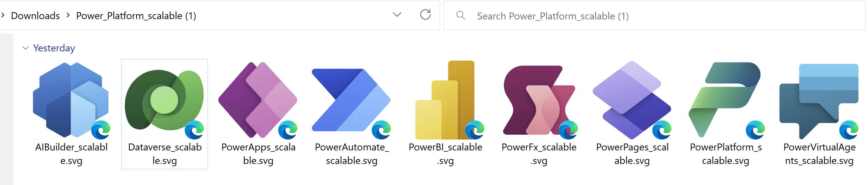This screenshot has height=185, width=868.
Task: Select the PowerVirtualAgents_scalable.svg file icon
Action: pos(819,101)
